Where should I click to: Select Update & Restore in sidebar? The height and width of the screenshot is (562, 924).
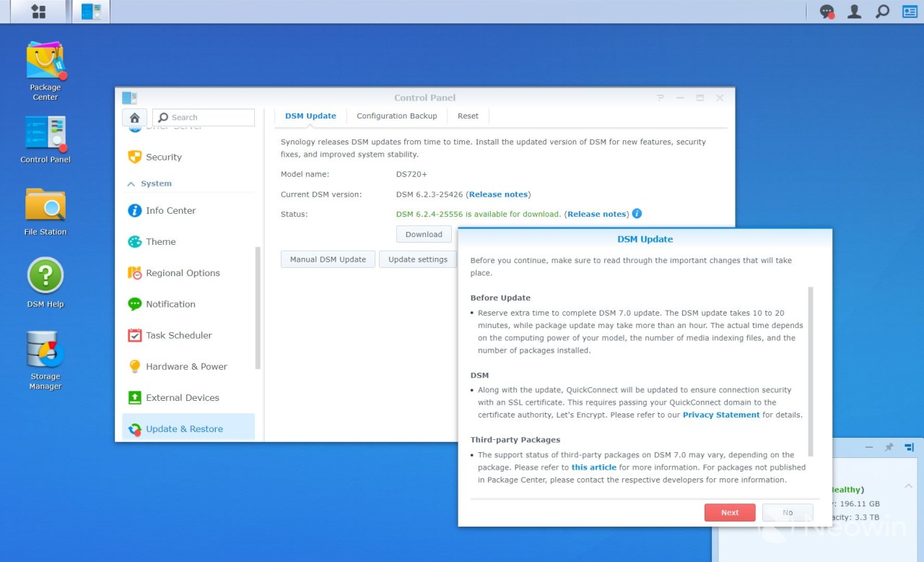click(x=188, y=428)
